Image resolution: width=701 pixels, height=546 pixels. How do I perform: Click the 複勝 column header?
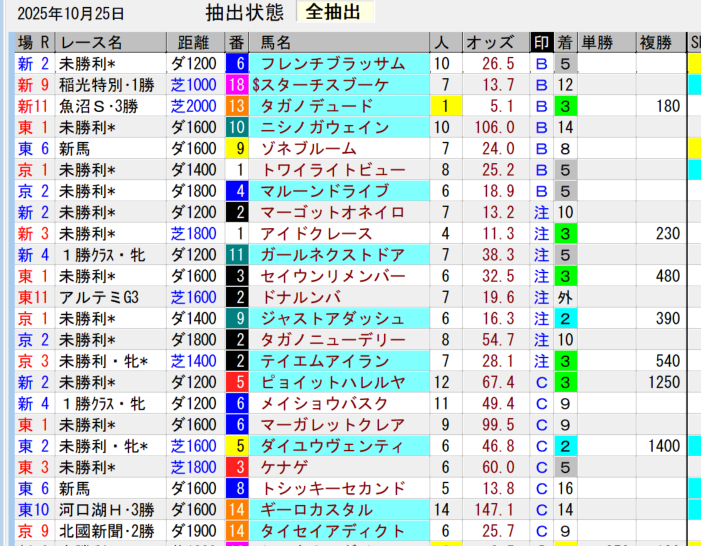[661, 43]
